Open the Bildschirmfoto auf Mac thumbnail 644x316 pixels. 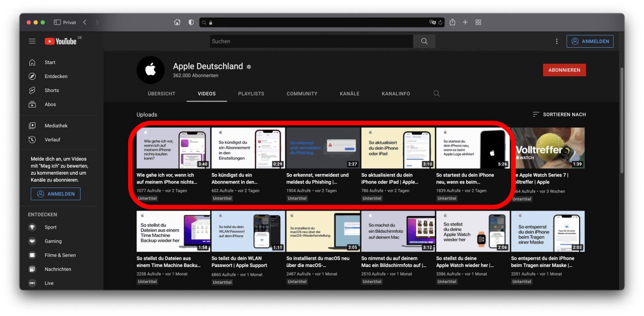click(x=398, y=231)
